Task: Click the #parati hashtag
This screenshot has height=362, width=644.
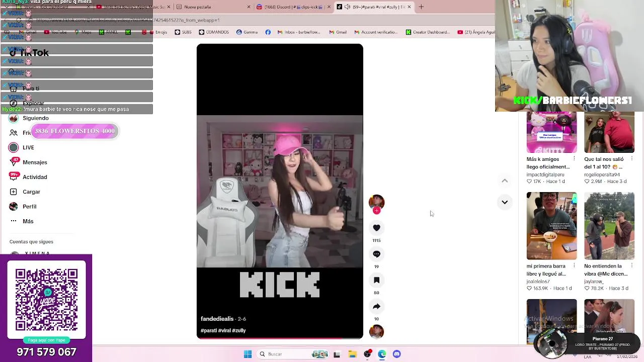Action: (209, 330)
